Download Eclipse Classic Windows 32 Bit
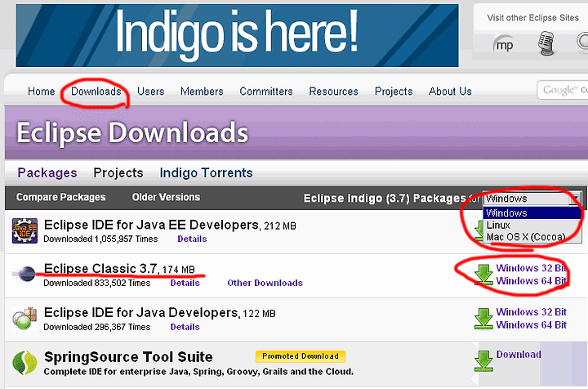Image resolution: width=588 pixels, height=389 pixels. click(531, 268)
